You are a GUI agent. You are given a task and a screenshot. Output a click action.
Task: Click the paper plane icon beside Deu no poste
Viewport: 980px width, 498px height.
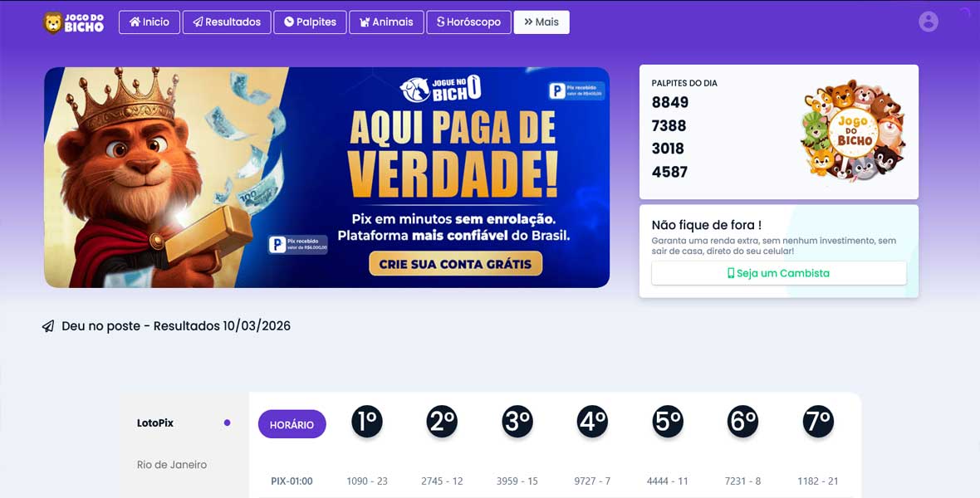point(48,326)
